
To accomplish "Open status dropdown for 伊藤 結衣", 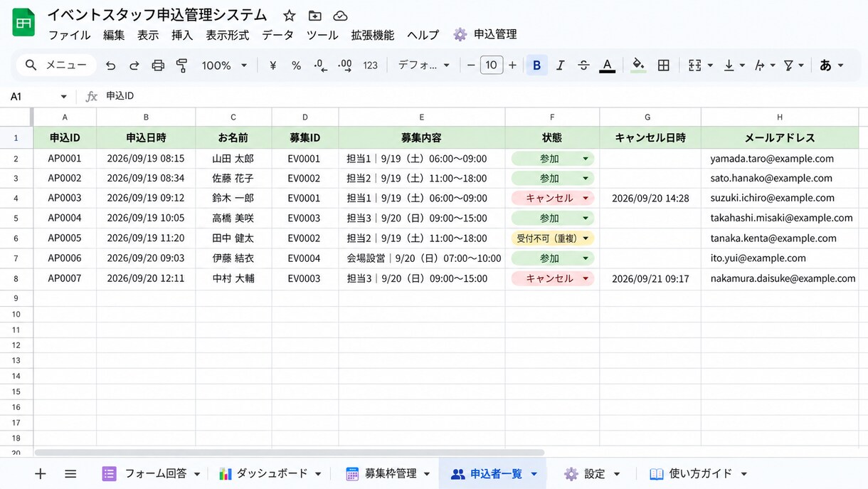I will point(586,258).
